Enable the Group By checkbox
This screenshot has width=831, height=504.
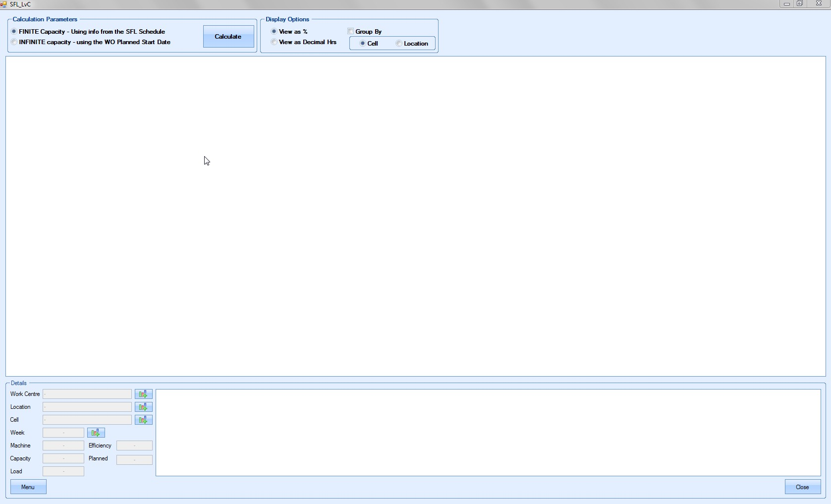(351, 31)
